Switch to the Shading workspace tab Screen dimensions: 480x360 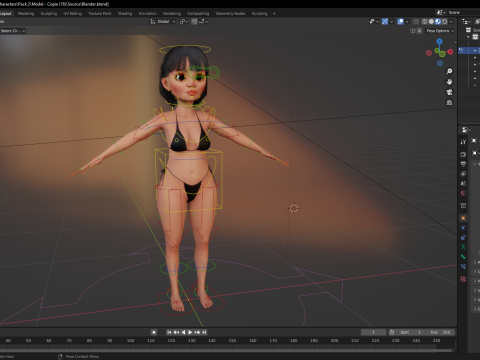click(x=125, y=14)
